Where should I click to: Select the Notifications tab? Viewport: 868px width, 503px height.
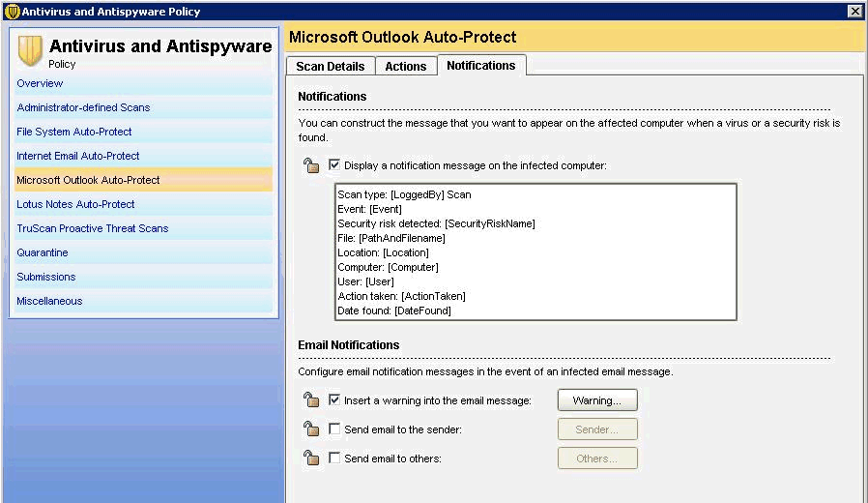(x=480, y=66)
